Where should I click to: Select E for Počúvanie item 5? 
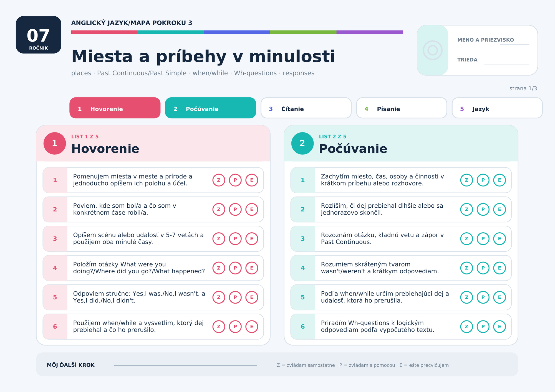500,297
